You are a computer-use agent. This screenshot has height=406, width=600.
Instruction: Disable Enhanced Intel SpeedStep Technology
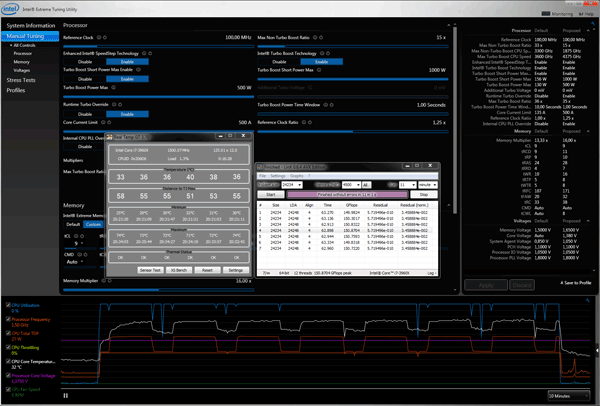85,62
